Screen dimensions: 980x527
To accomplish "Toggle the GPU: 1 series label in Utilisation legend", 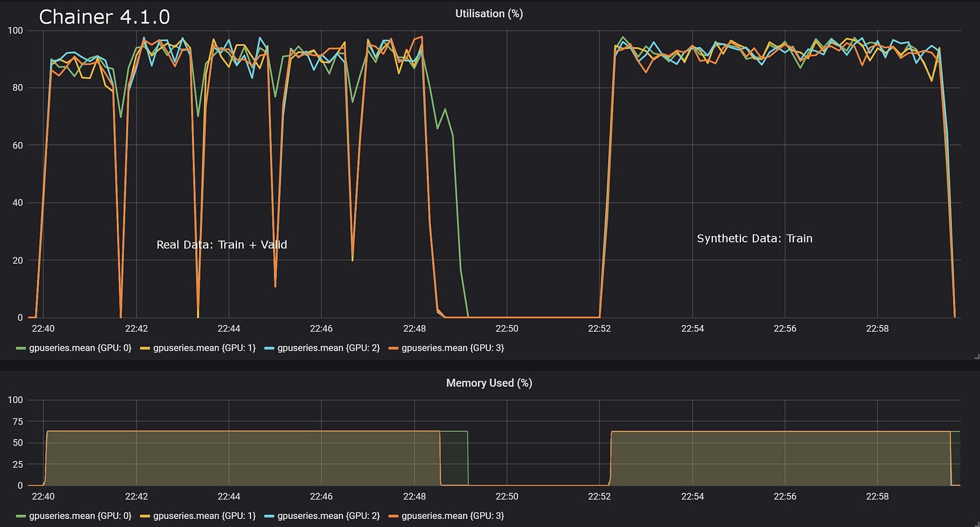I will pos(205,348).
